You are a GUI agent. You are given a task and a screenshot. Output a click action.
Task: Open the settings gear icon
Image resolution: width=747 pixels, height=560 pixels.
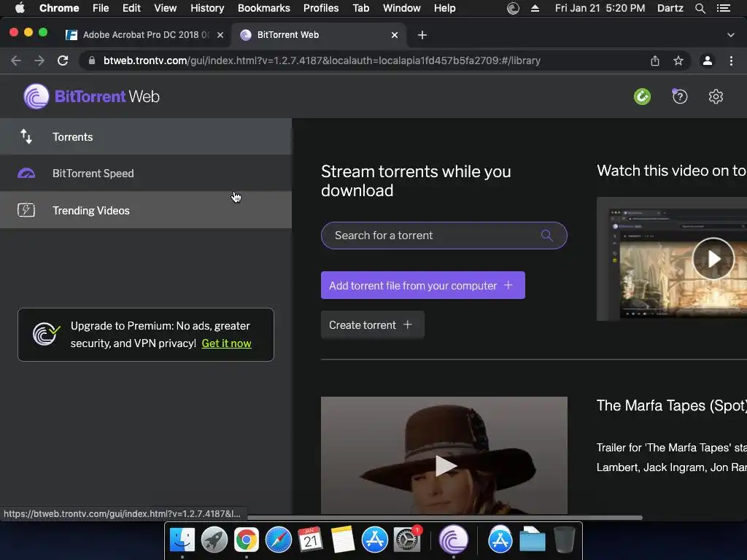(x=716, y=97)
